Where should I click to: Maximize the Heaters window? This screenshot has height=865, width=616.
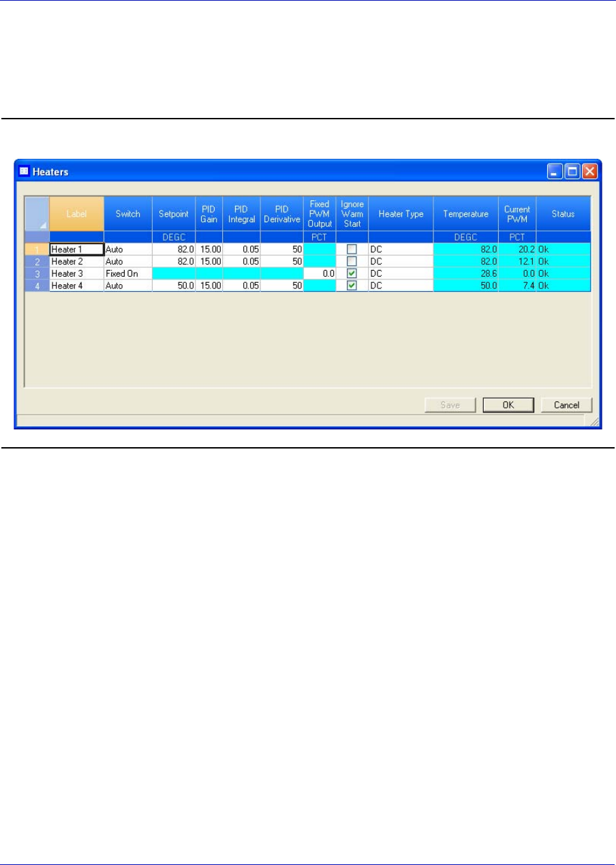pos(572,172)
